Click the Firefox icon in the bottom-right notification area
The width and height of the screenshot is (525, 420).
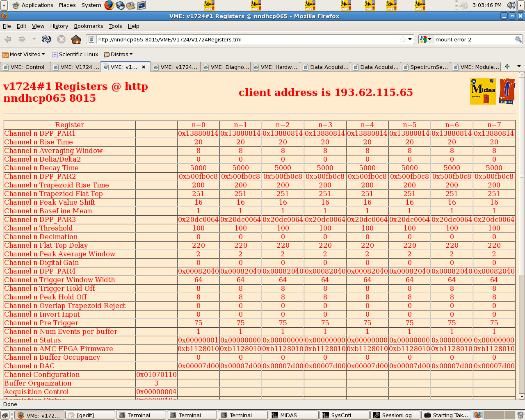tap(478, 415)
